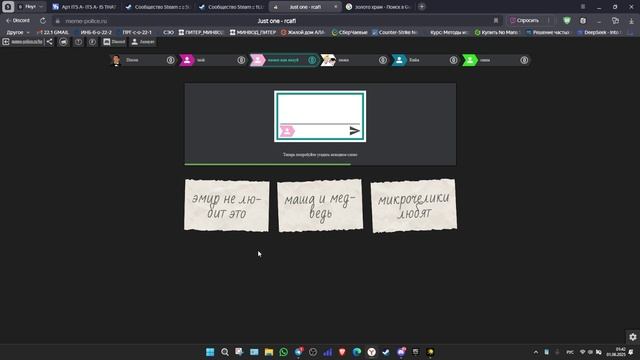640x360 pixels.
Task: Click the Спросить assistant button
Action: (524, 20)
